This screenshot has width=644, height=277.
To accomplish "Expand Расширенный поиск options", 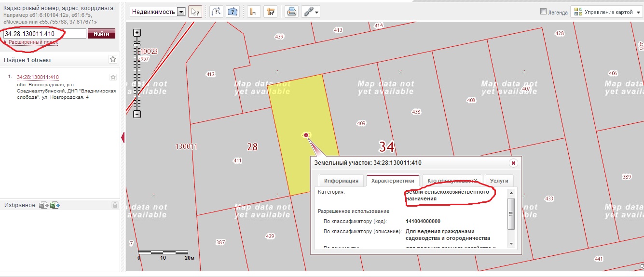I will (x=33, y=42).
